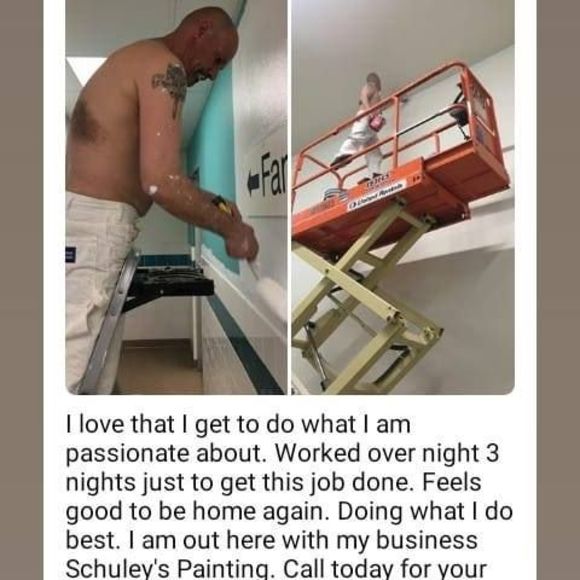Image resolution: width=580 pixels, height=580 pixels.
Task: Click the United Rentals label on the lift platform
Action: [377, 193]
